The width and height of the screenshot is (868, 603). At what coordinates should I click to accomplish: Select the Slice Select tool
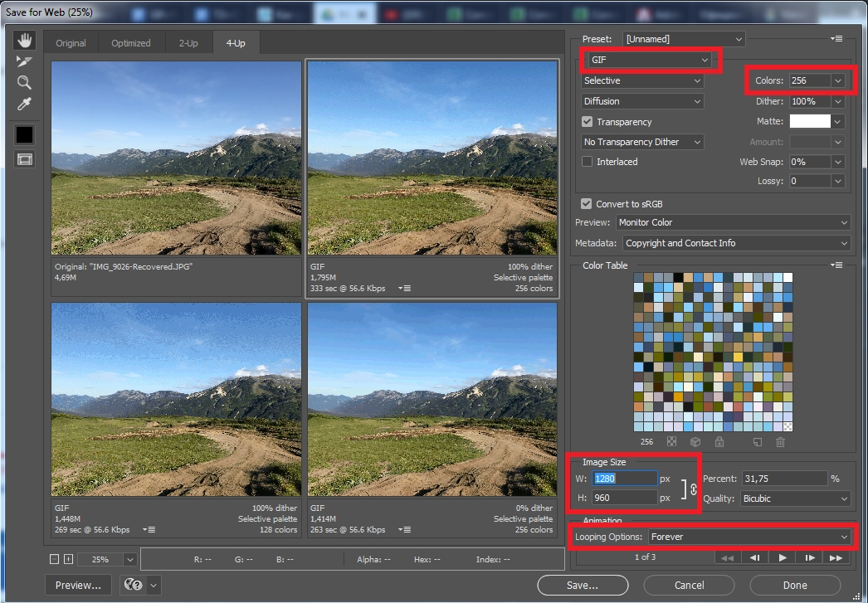pos(23,61)
